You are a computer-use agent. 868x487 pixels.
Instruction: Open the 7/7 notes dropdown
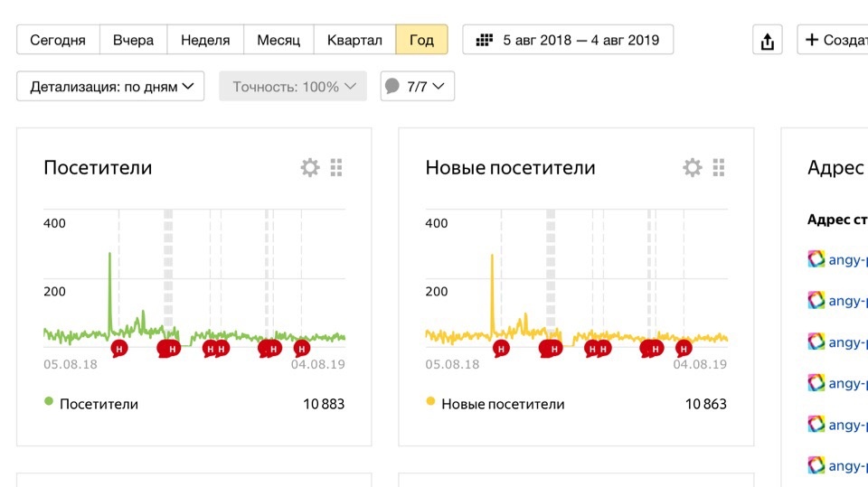coord(418,87)
